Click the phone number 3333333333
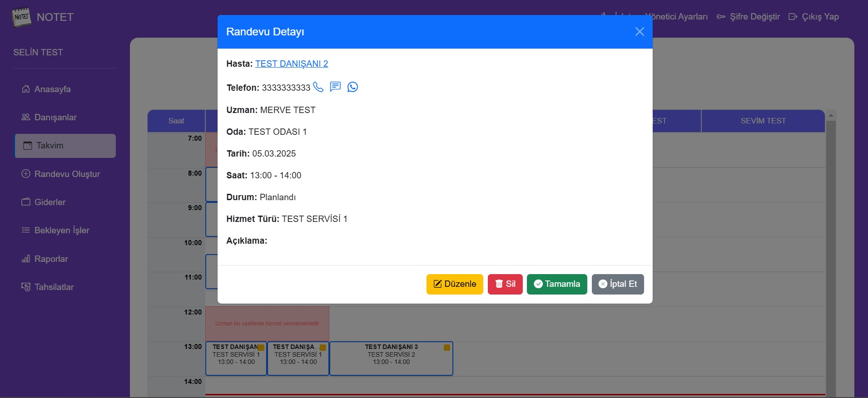 click(286, 88)
